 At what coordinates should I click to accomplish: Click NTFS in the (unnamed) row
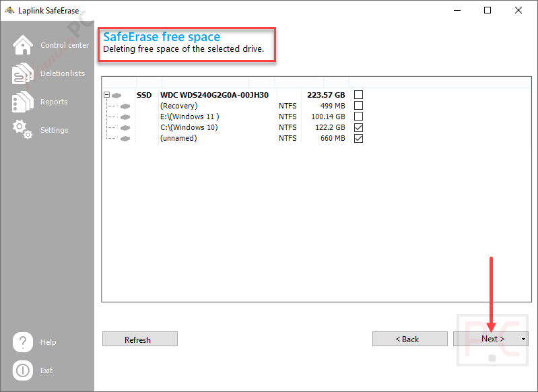(x=288, y=138)
